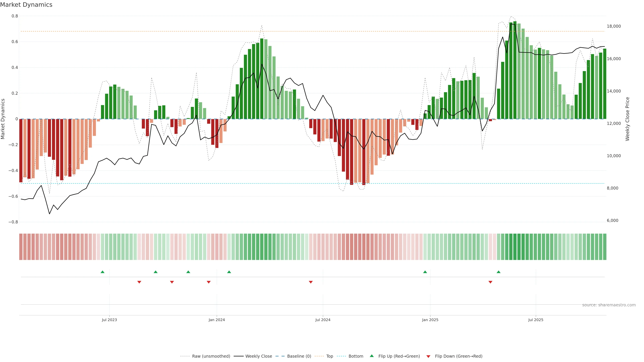The width and height of the screenshot is (644, 362).
Task: Click the Jan 2025 x-axis label
Action: (x=430, y=320)
